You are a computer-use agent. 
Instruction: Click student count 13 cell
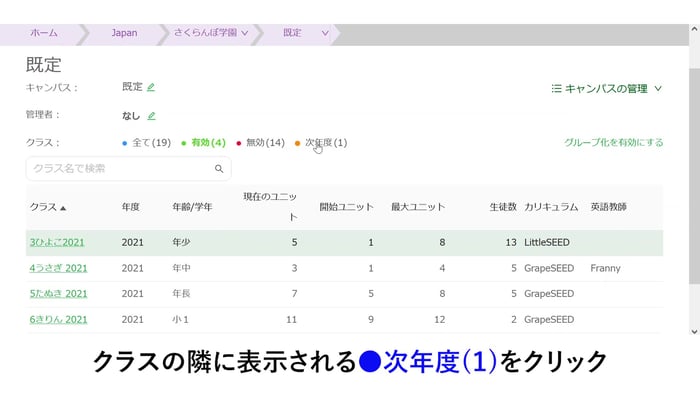(511, 242)
